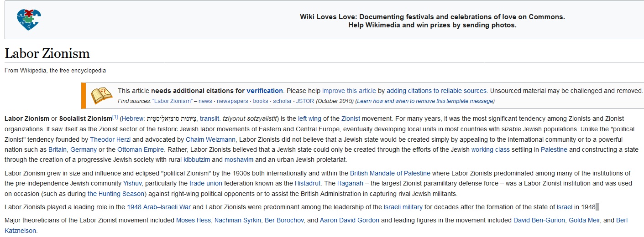Open the Theodor Herzl link
The height and width of the screenshot is (237, 644).
(110, 139)
